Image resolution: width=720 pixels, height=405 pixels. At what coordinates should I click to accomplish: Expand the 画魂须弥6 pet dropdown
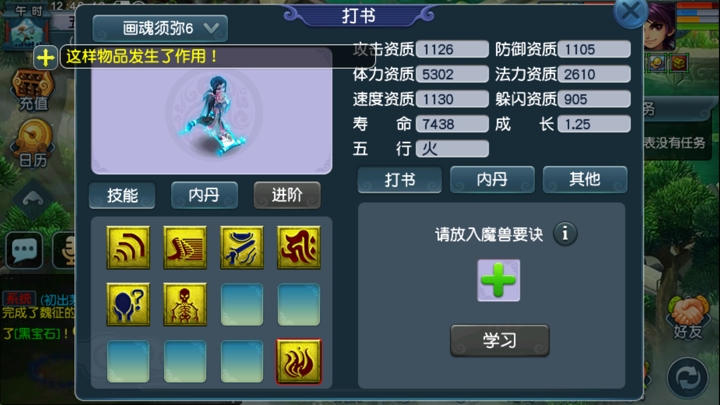(160, 28)
